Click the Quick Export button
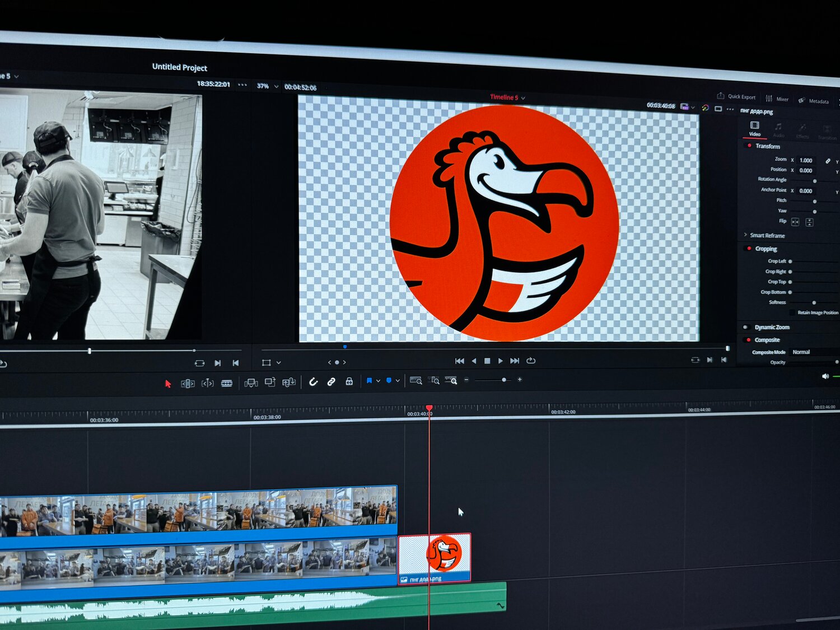Image resolution: width=840 pixels, height=630 pixels. pyautogui.click(x=736, y=96)
